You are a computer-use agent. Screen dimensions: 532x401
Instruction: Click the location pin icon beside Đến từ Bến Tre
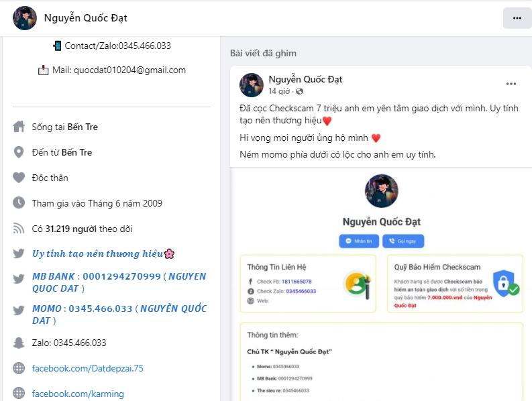pos(19,152)
